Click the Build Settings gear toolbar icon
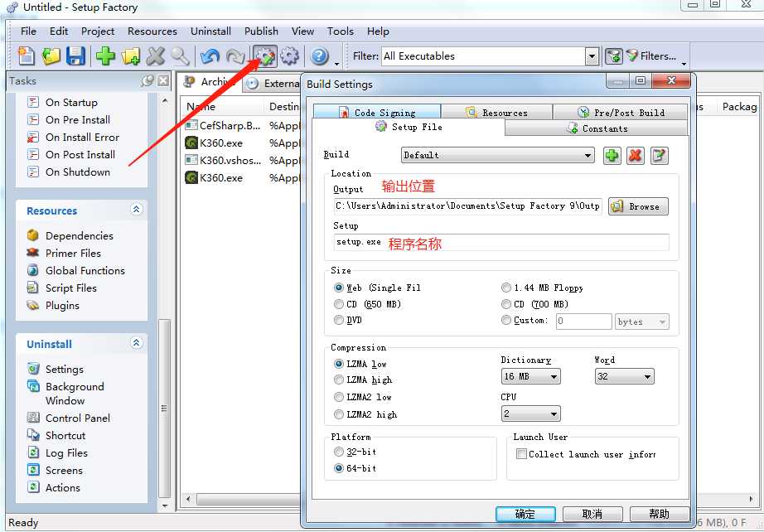The width and height of the screenshot is (764, 532). (264, 56)
